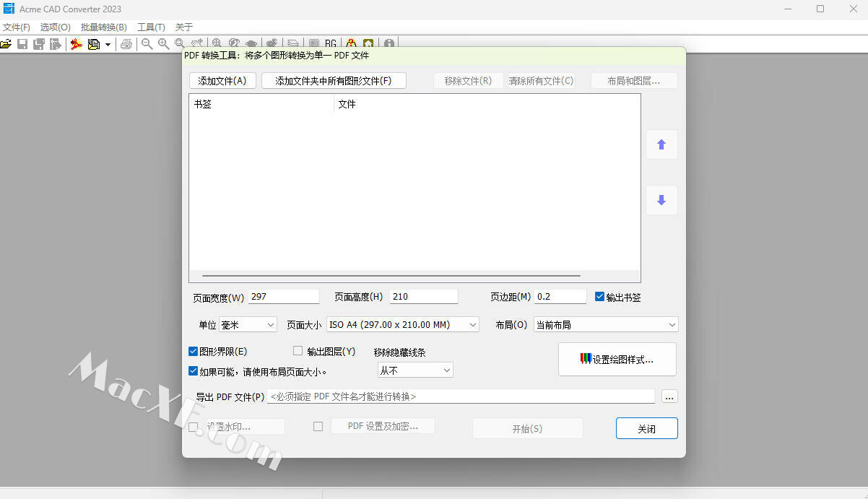Click the 页面宽度 input field
The width and height of the screenshot is (868, 499).
click(x=283, y=297)
